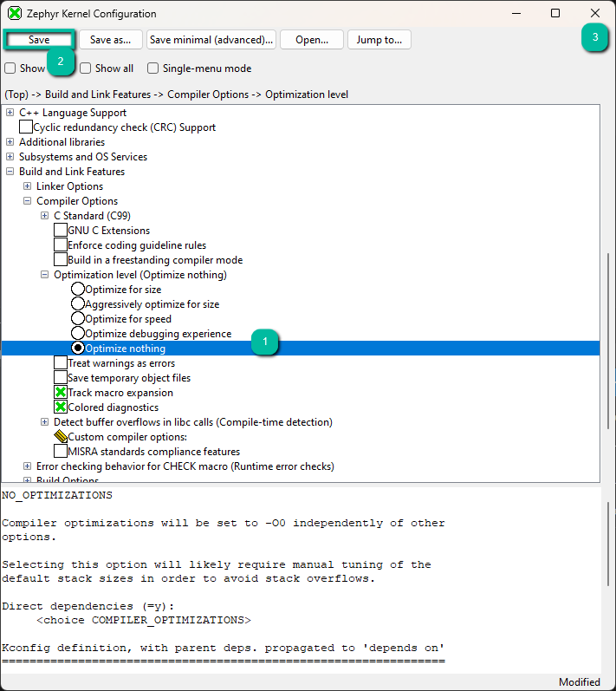The image size is (616, 691).
Task: Uncheck Track macro expansion
Action: tap(61, 393)
